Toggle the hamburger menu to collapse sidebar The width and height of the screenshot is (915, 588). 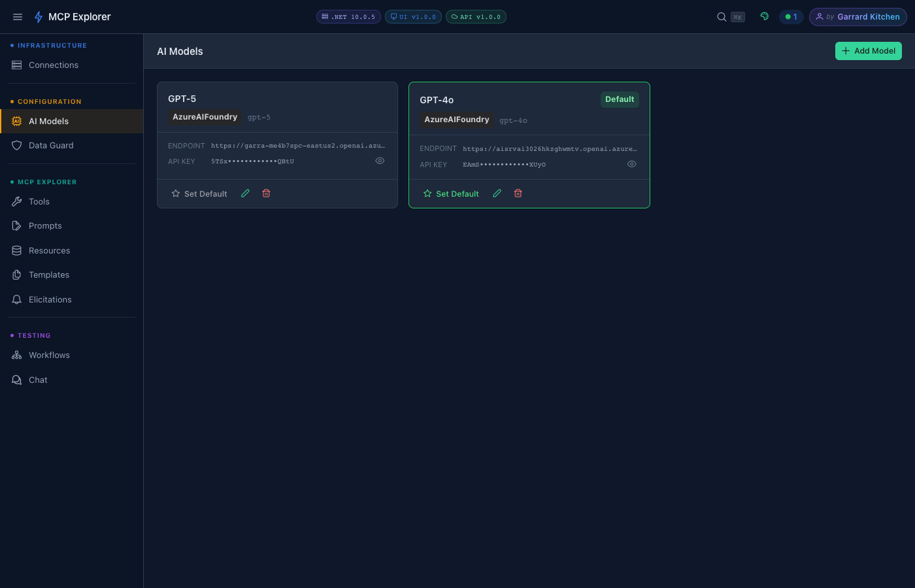click(18, 16)
